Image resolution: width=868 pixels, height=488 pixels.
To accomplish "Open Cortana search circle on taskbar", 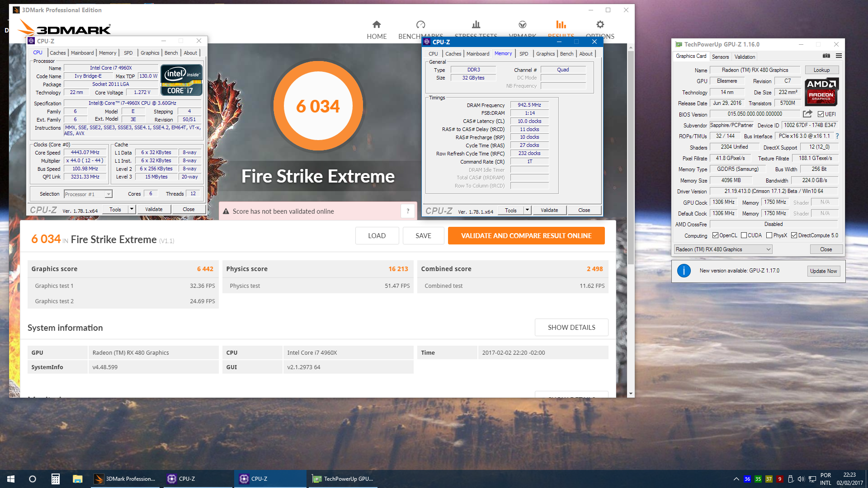I will pos(33,479).
